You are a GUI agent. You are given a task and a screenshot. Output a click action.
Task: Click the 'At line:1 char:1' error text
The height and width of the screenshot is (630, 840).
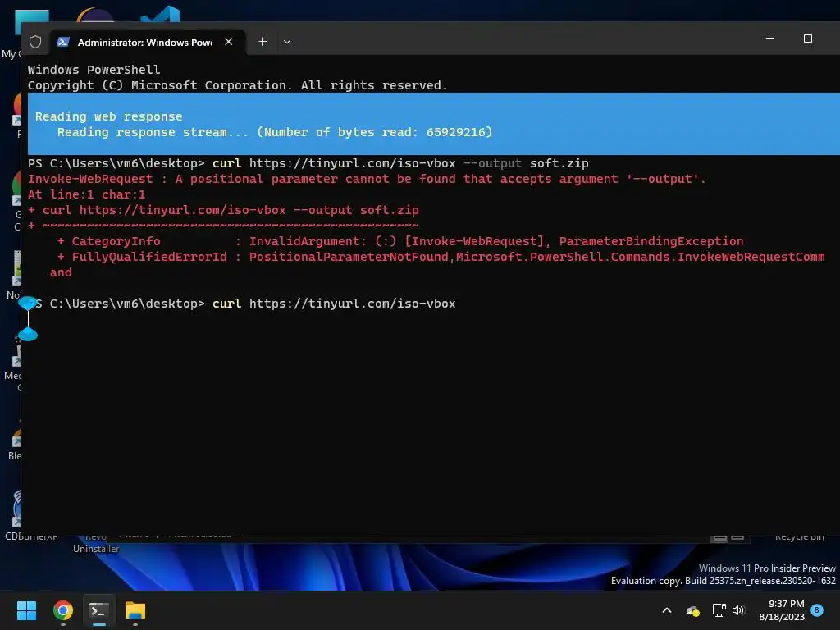pyautogui.click(x=86, y=194)
